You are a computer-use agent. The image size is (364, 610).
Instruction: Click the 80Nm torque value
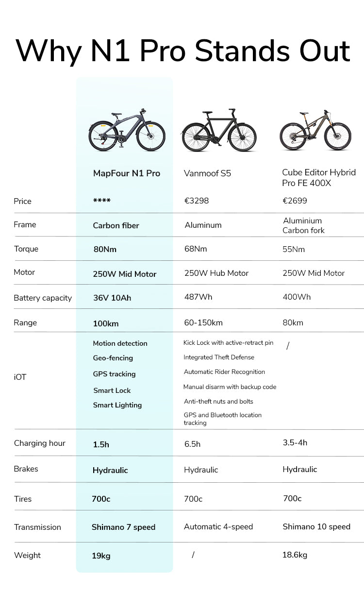point(105,250)
